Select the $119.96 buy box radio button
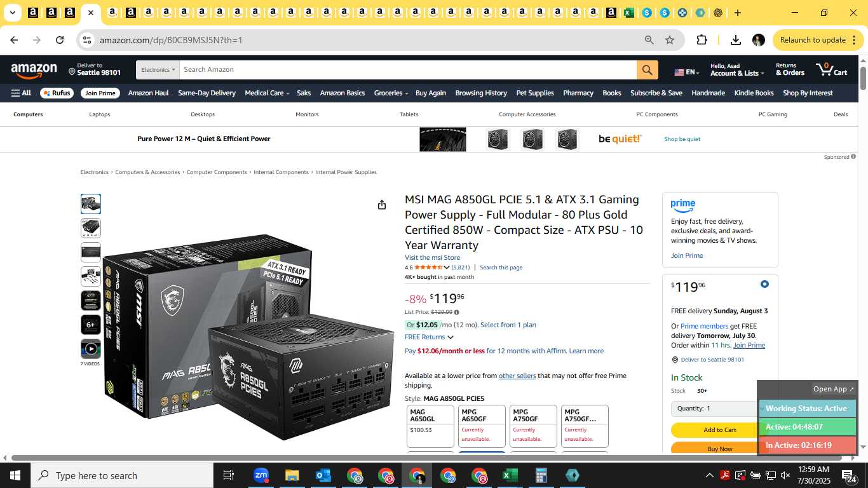This screenshot has height=488, width=868. click(x=764, y=284)
